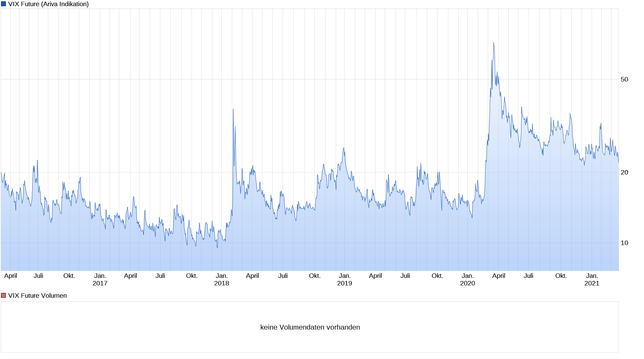This screenshot has height=359, width=644.
Task: Click the highest price peak in spring 2020
Action: [x=494, y=43]
